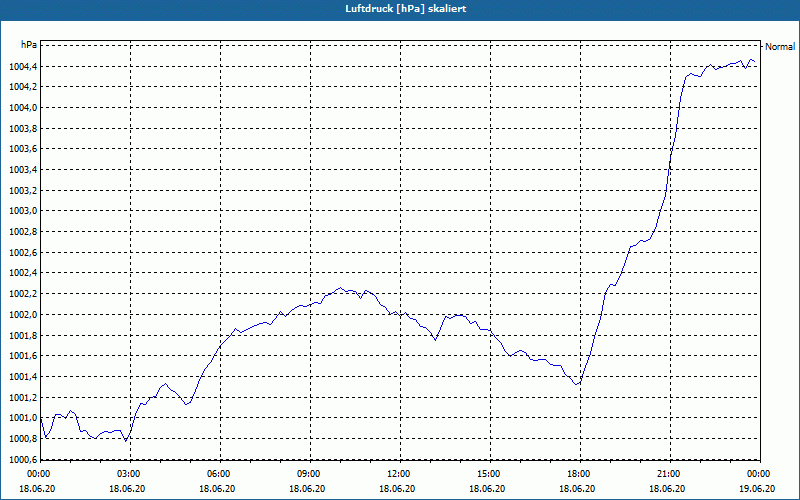The width and height of the screenshot is (800, 500).
Task: Select the 1004,2 value on the pressure axis
Action: click(23, 87)
